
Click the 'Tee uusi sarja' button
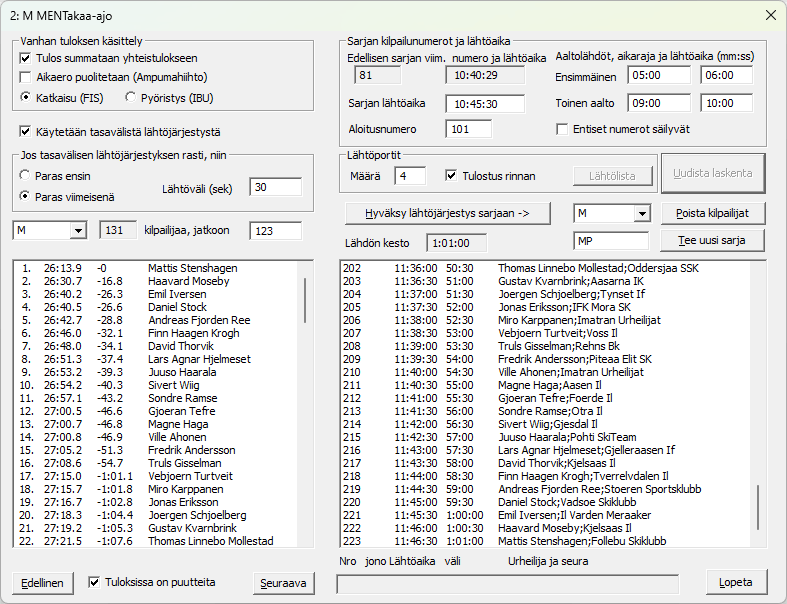tap(713, 240)
